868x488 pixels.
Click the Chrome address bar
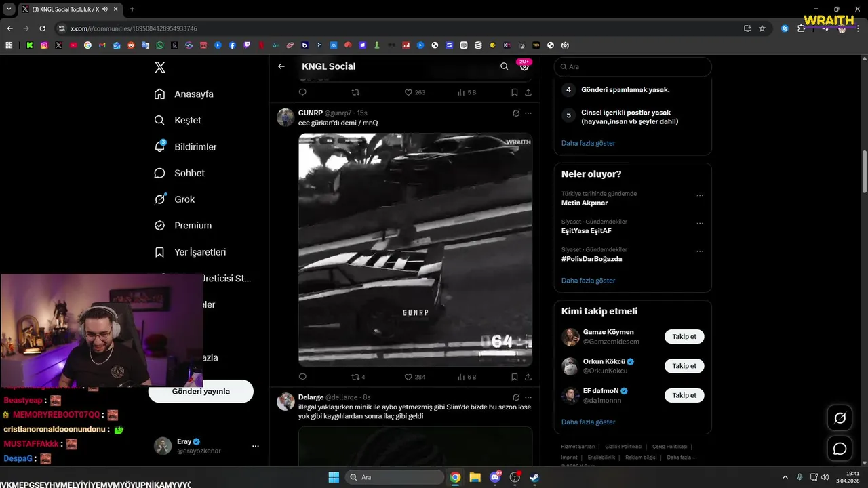(x=400, y=28)
